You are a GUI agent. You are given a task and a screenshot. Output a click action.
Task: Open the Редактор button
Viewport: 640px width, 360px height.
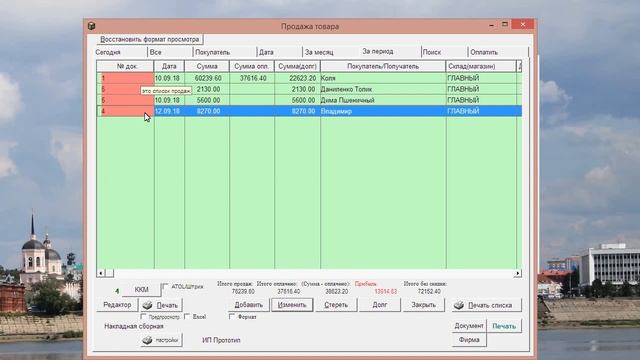(117, 305)
